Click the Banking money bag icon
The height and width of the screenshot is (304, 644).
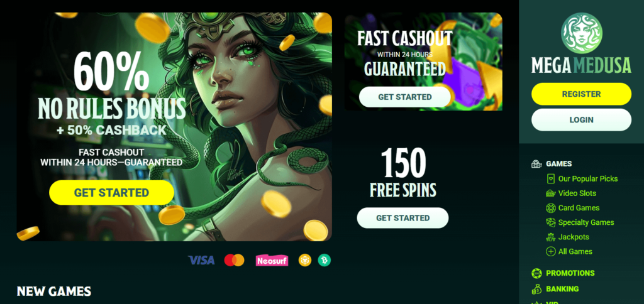(x=536, y=289)
